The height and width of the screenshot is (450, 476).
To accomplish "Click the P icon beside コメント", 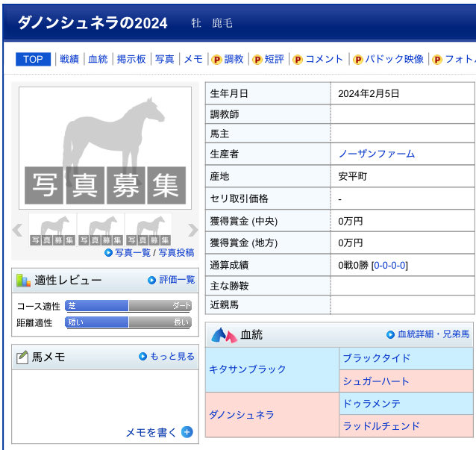I will [x=298, y=60].
